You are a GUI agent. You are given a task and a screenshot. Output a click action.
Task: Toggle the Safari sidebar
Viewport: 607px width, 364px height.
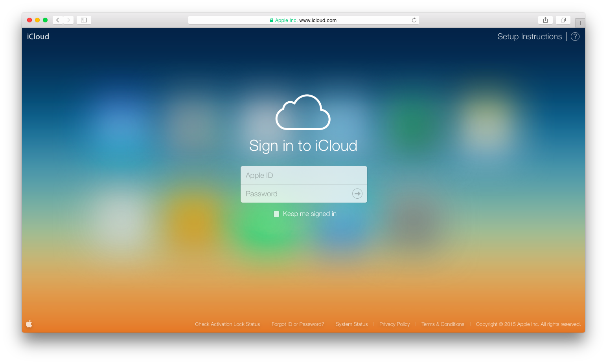tap(83, 20)
